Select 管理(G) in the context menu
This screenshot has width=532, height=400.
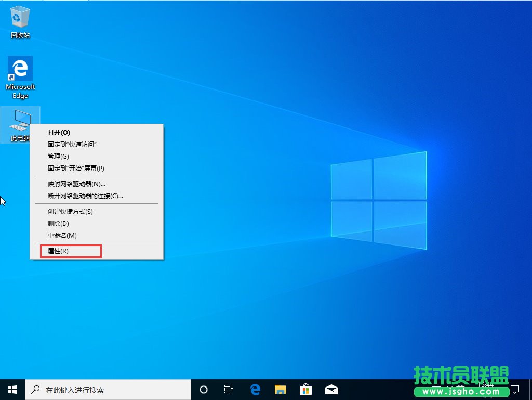(57, 156)
